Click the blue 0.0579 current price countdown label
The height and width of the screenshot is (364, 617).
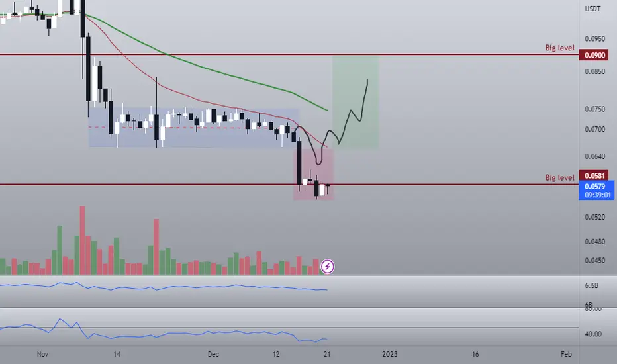[x=596, y=190]
